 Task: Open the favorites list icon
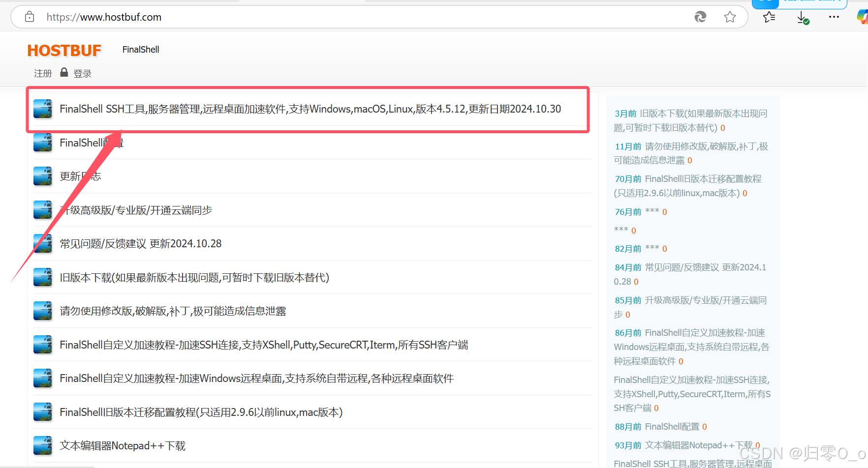(x=769, y=17)
